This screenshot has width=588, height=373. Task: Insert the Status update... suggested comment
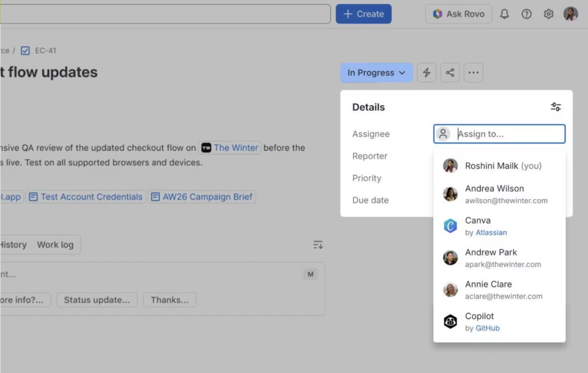(97, 300)
